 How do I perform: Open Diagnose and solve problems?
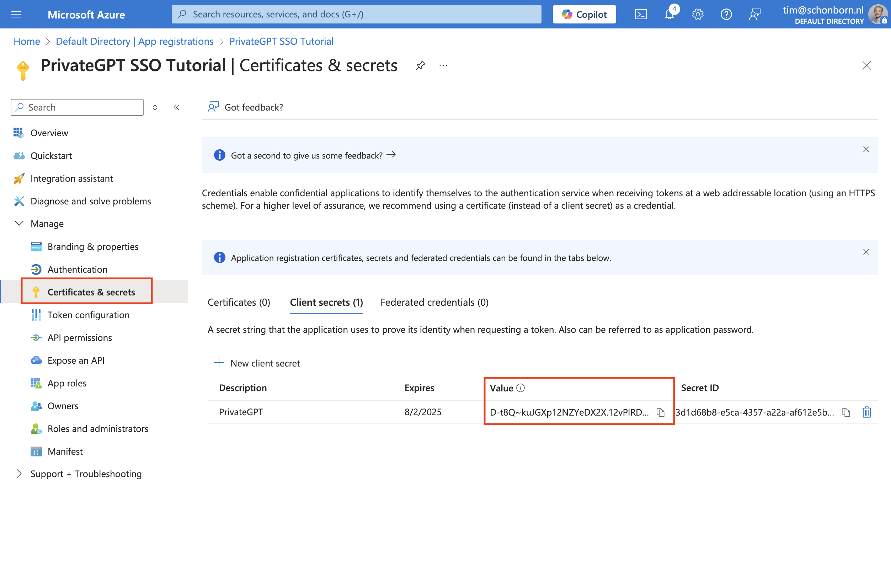(90, 201)
